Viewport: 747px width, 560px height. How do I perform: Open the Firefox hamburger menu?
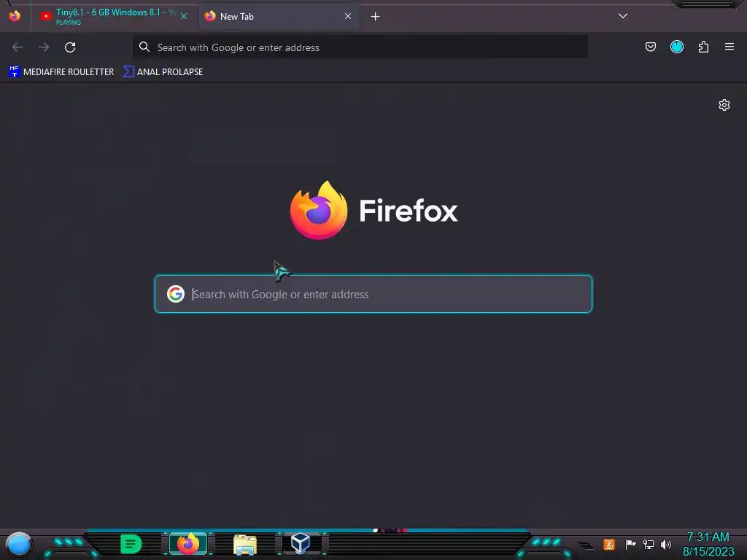pos(729,47)
